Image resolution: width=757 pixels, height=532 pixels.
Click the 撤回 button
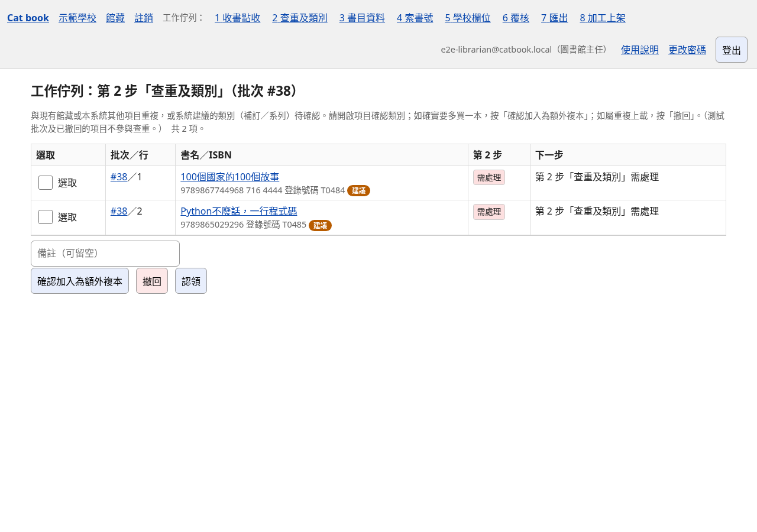click(152, 281)
